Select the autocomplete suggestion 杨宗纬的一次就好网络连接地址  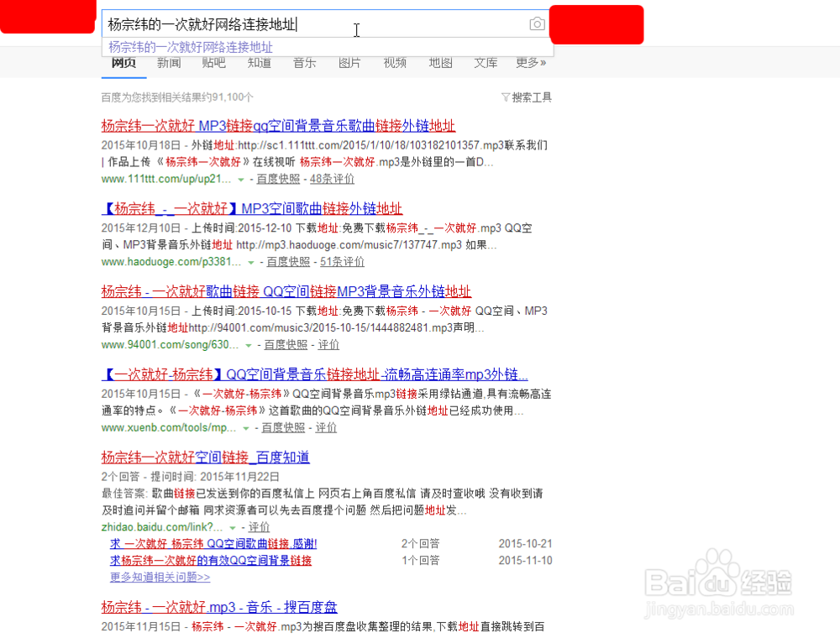(x=191, y=47)
